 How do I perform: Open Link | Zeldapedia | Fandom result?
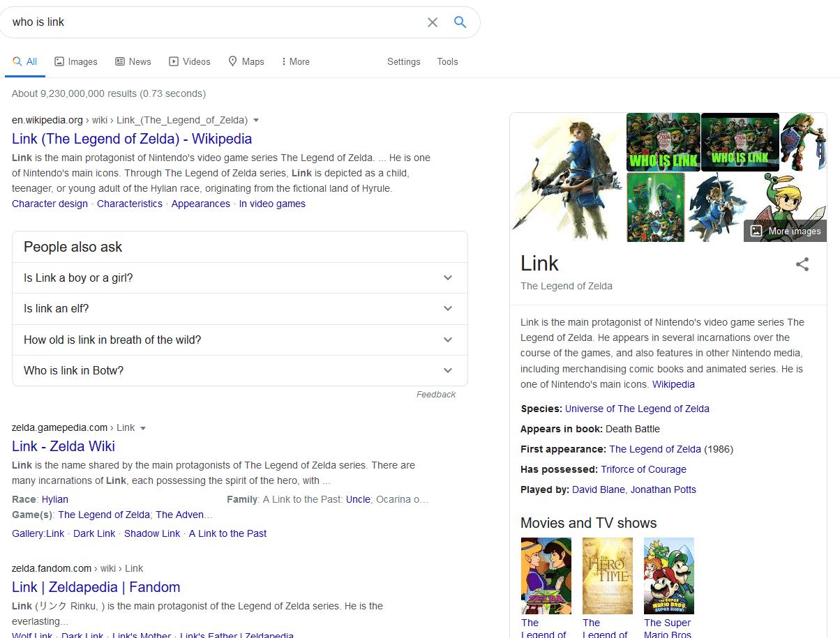(96, 587)
